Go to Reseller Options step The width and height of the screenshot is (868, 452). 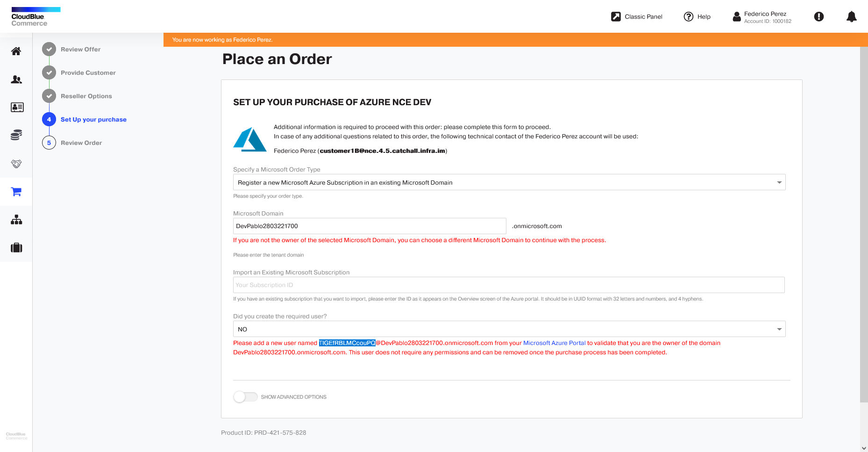point(86,96)
